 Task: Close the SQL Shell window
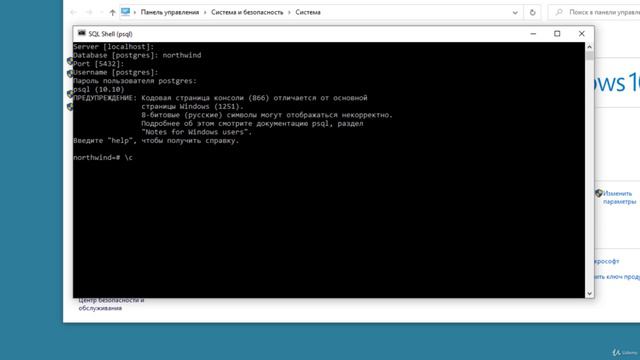tap(582, 34)
